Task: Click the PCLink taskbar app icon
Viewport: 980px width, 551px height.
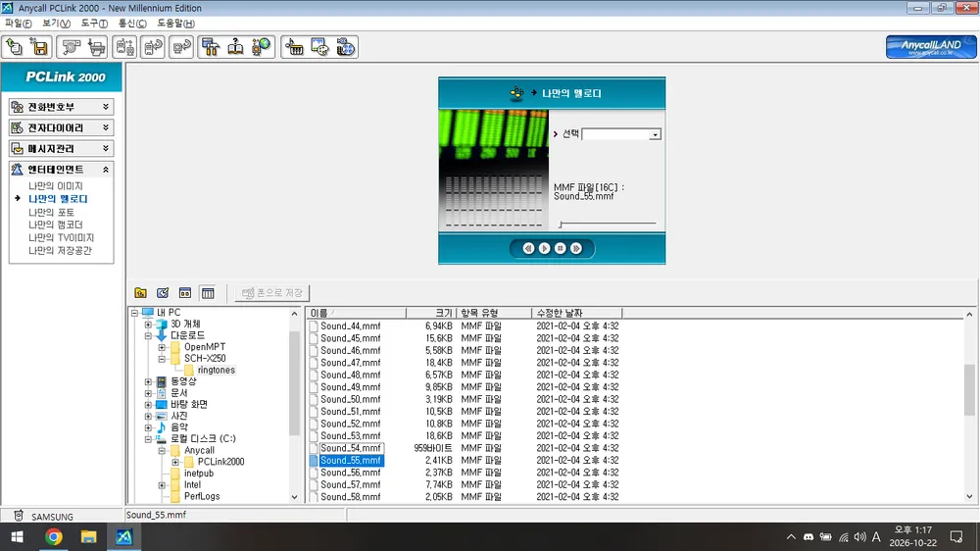Action: pyautogui.click(x=123, y=536)
